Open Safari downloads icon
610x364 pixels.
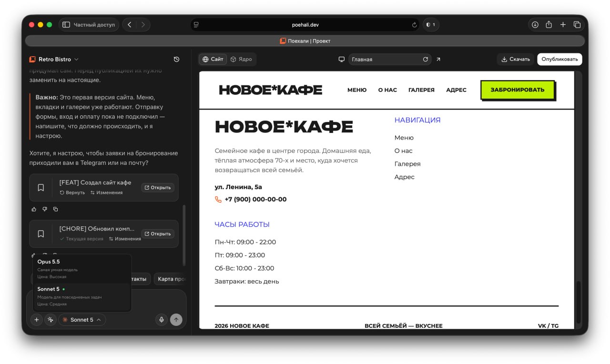[x=535, y=25]
